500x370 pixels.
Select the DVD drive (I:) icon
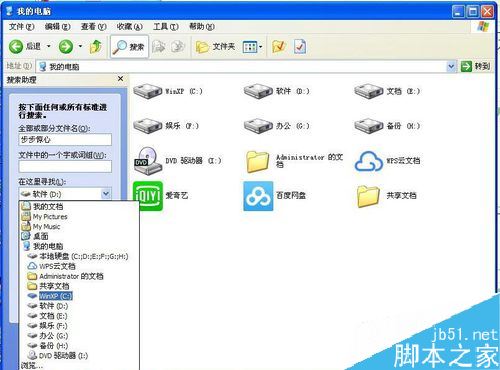point(148,161)
